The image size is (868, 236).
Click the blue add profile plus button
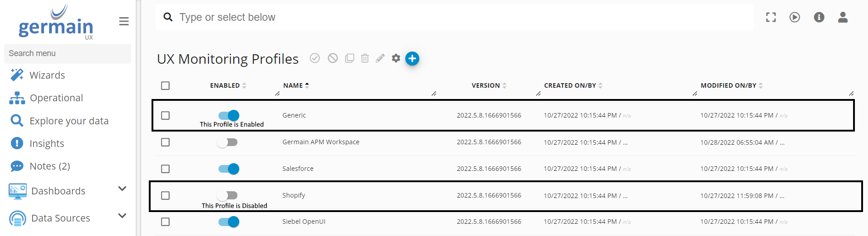[x=412, y=59]
